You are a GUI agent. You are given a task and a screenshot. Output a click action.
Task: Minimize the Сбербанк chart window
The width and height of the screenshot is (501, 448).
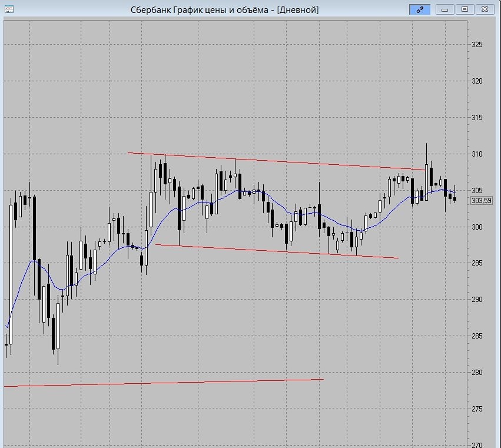(x=444, y=9)
